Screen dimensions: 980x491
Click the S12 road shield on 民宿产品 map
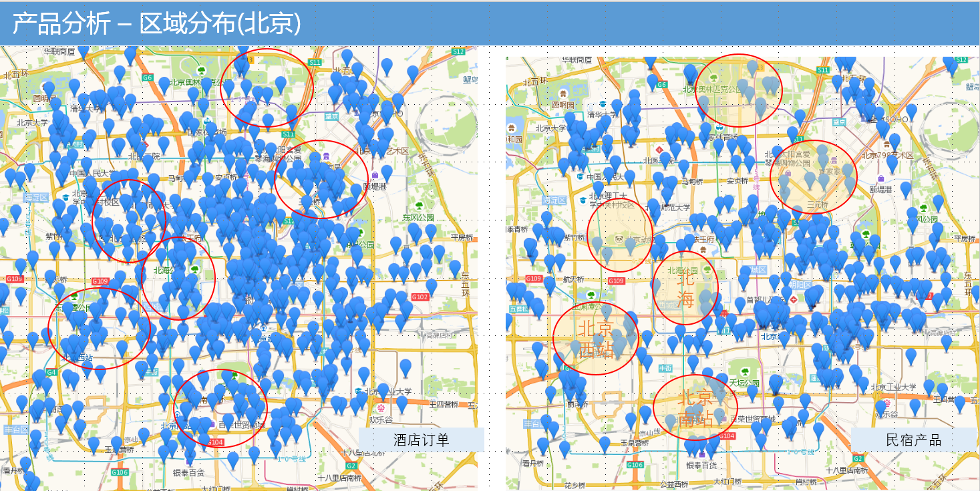(961, 59)
